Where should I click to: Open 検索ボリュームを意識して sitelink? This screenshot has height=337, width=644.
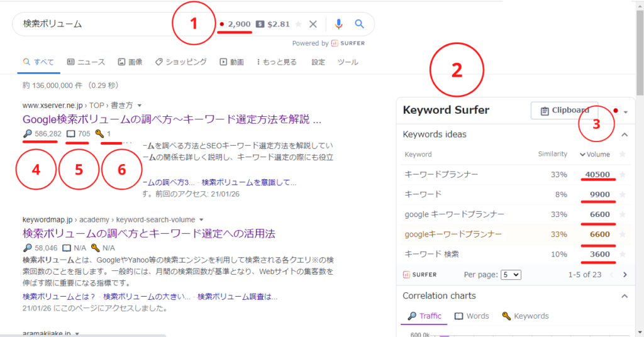249,182
